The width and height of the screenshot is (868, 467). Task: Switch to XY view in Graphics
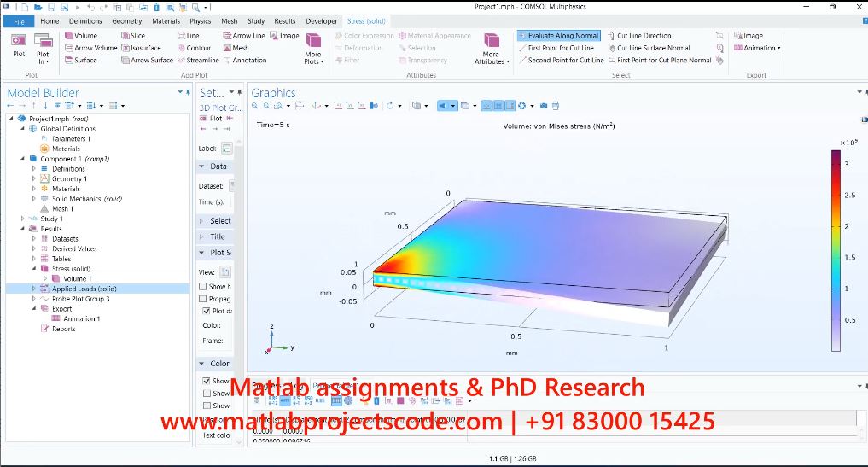(x=338, y=106)
